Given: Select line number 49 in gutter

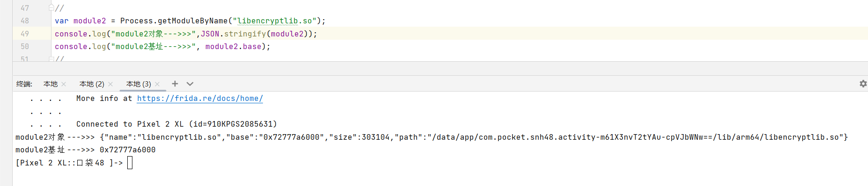Looking at the screenshot, I should (25, 34).
